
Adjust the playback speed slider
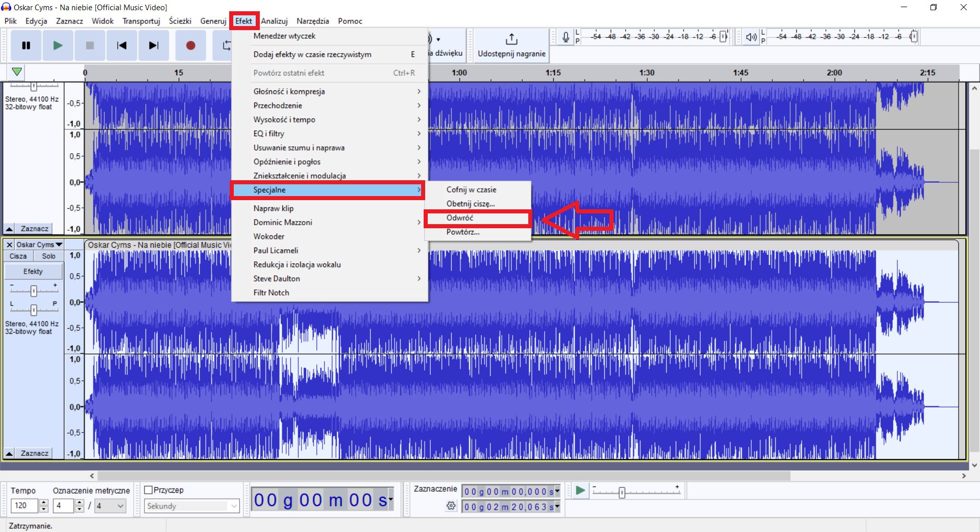(x=622, y=492)
